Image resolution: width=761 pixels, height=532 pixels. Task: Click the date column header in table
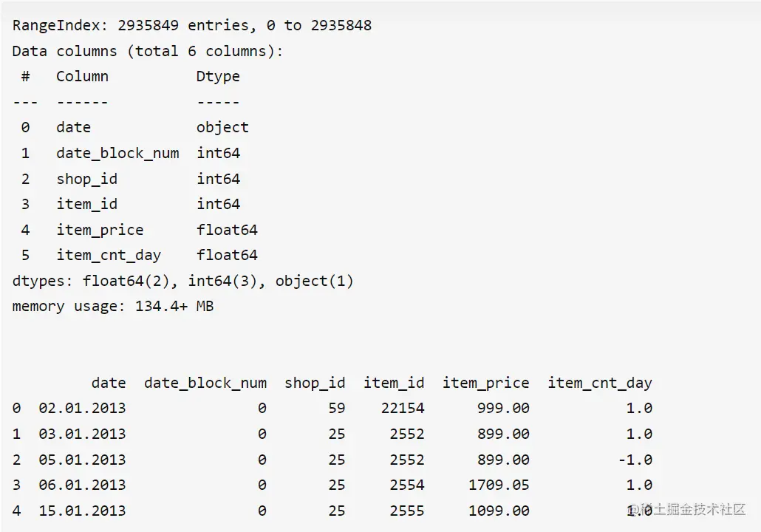pyautogui.click(x=109, y=383)
